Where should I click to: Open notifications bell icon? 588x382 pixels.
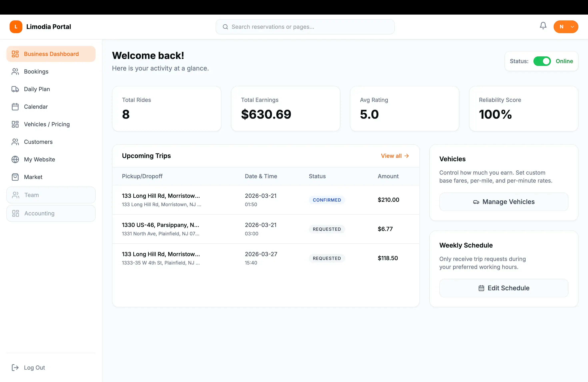[543, 26]
